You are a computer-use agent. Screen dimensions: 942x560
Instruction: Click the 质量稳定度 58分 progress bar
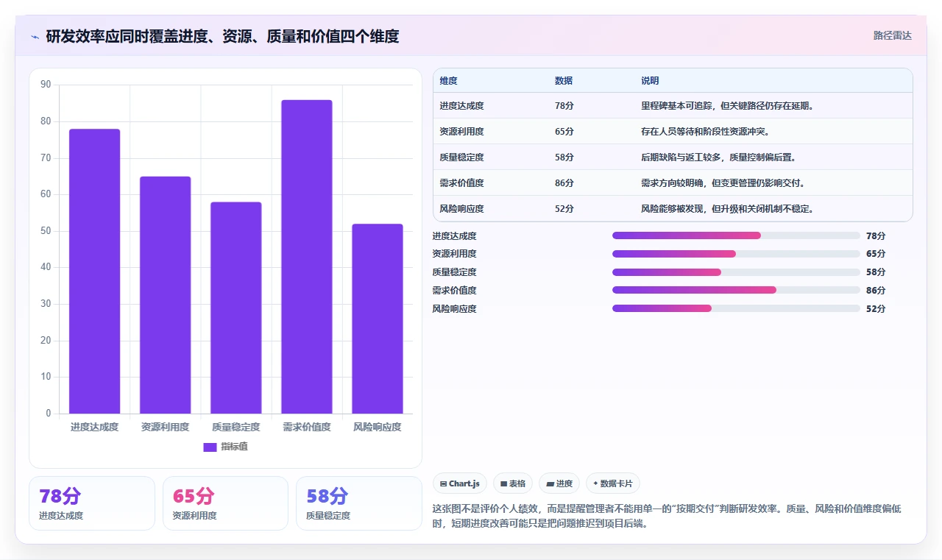pyautogui.click(x=736, y=272)
